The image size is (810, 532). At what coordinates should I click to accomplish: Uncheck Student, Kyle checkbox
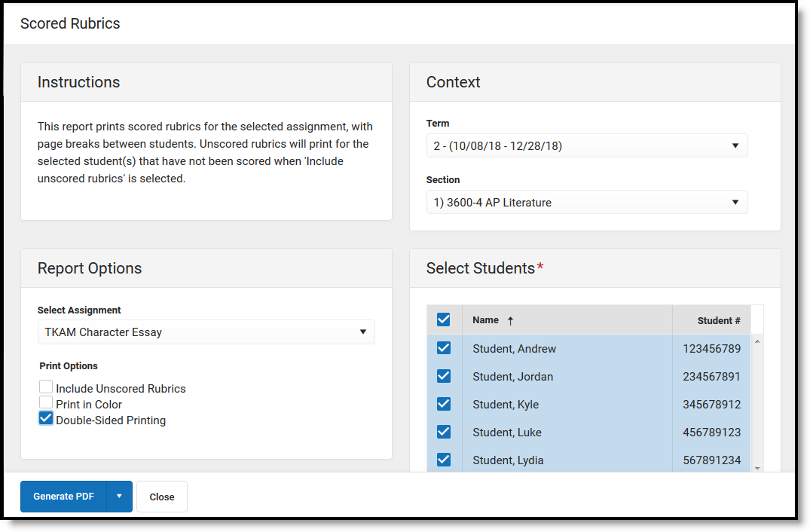pos(444,404)
